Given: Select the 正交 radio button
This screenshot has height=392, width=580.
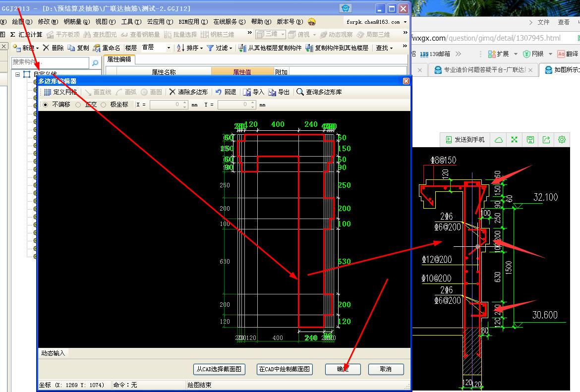Looking at the screenshot, I should (78, 105).
